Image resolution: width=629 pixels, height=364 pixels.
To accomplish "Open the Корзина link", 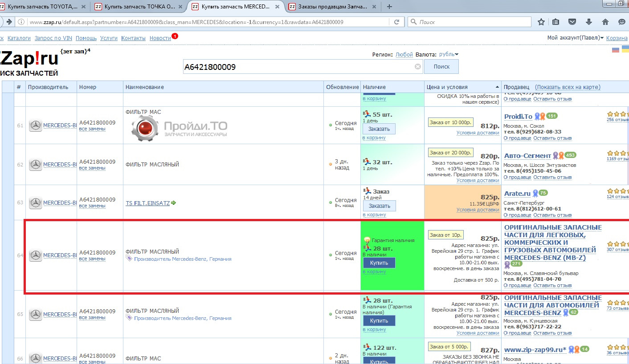I will tap(617, 38).
